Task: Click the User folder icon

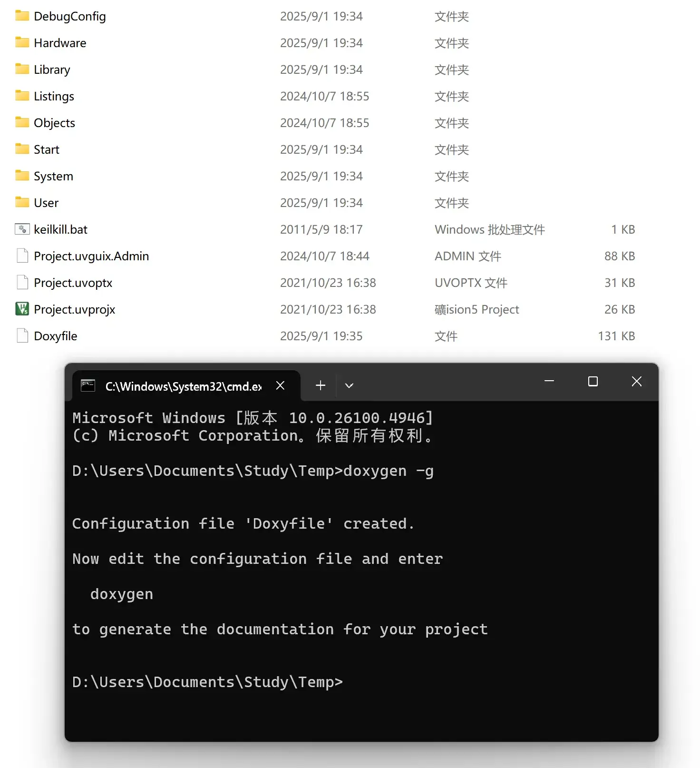Action: 22,203
